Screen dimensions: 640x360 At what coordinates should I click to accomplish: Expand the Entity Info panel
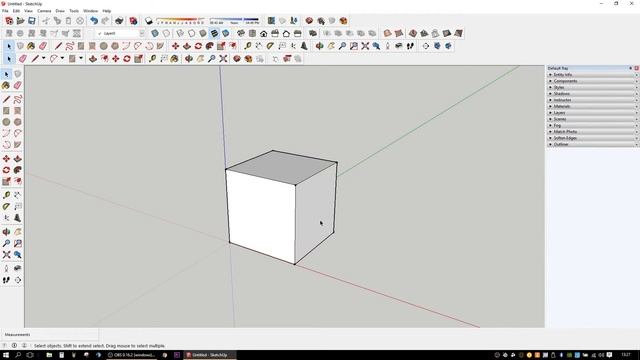pyautogui.click(x=593, y=75)
